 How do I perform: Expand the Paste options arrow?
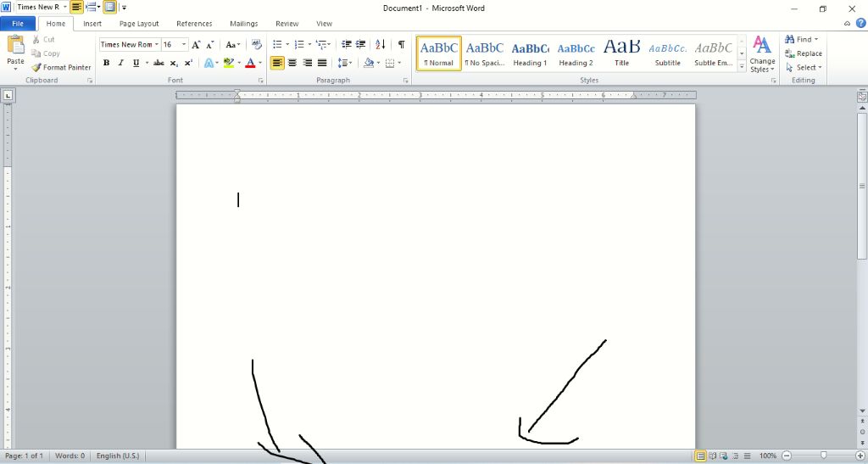pyautogui.click(x=15, y=69)
